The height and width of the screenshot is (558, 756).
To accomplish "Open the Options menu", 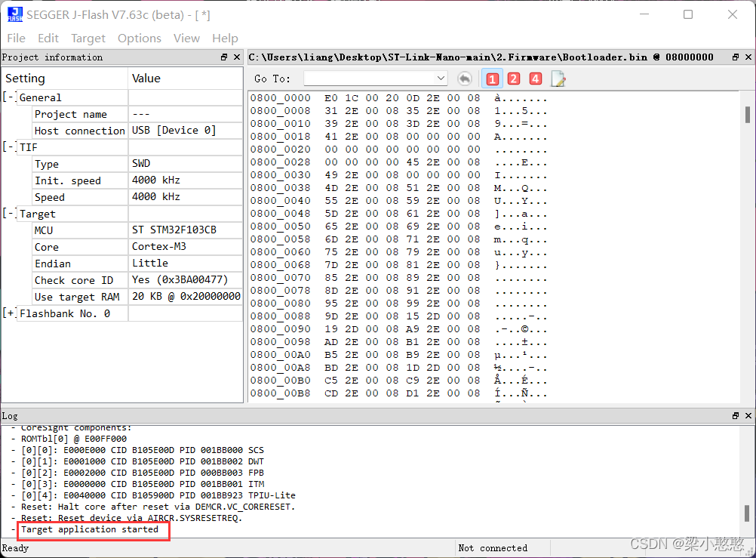I will (140, 39).
